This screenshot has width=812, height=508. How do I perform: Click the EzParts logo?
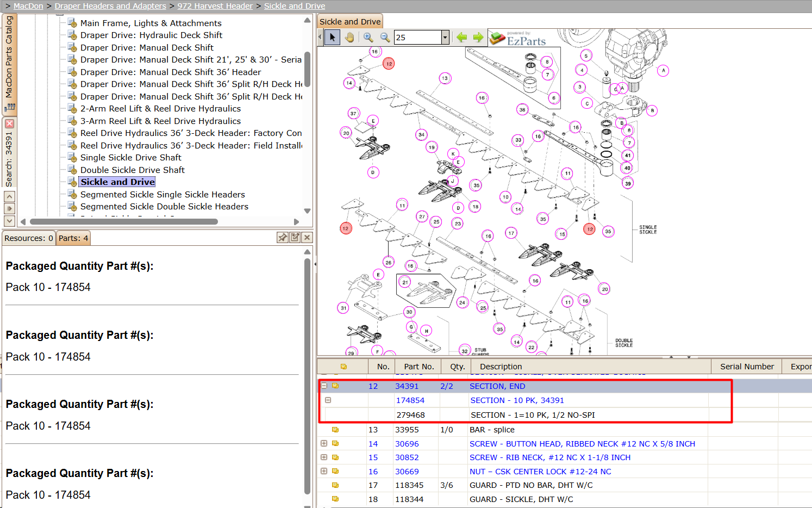click(x=517, y=38)
